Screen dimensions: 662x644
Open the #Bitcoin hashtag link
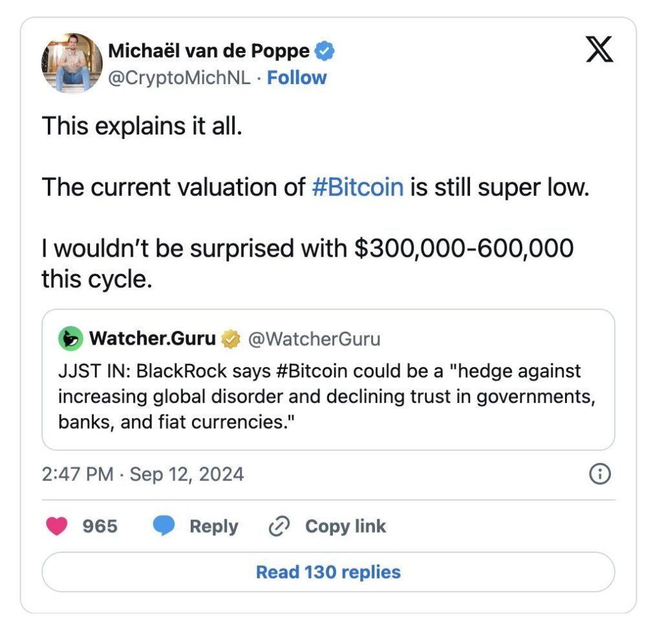pos(358,187)
